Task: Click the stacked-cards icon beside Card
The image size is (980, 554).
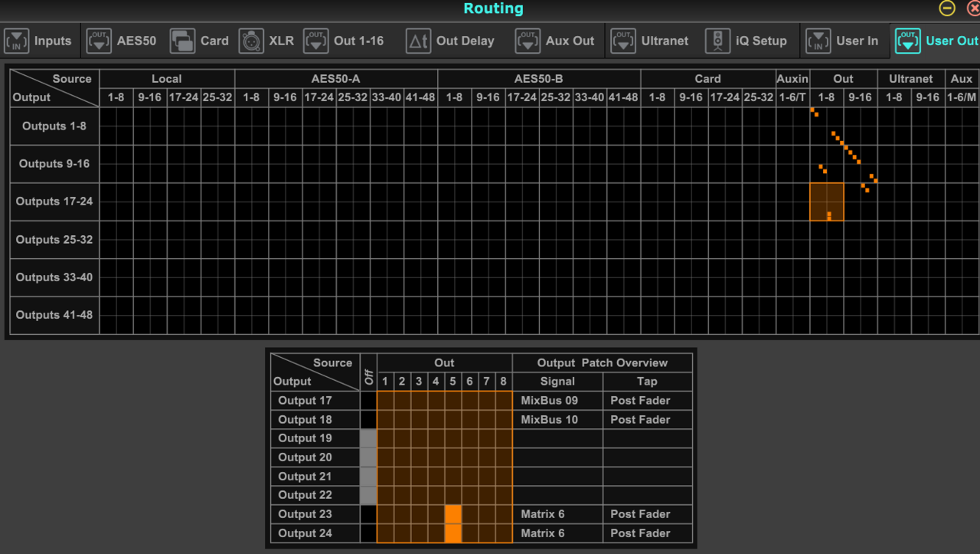Action: [182, 41]
